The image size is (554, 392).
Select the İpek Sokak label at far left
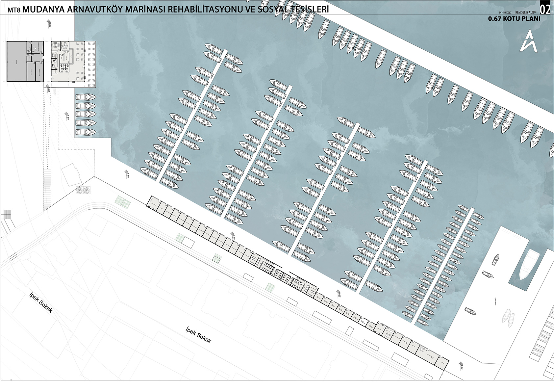[41, 302]
